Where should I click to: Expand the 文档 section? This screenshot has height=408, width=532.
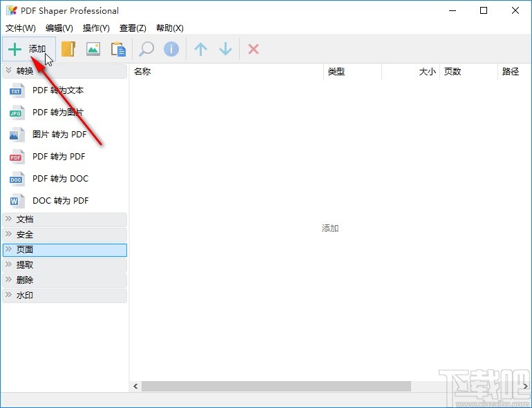64,220
